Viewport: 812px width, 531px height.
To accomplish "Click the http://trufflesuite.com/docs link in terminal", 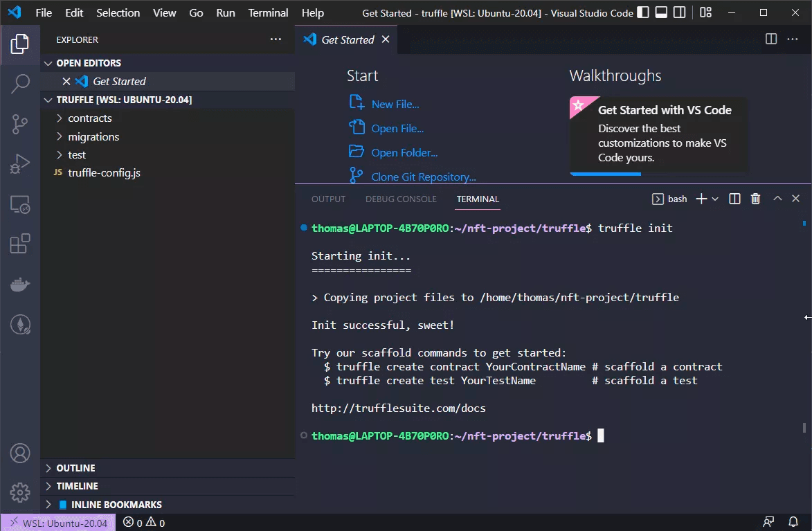I will click(x=398, y=408).
